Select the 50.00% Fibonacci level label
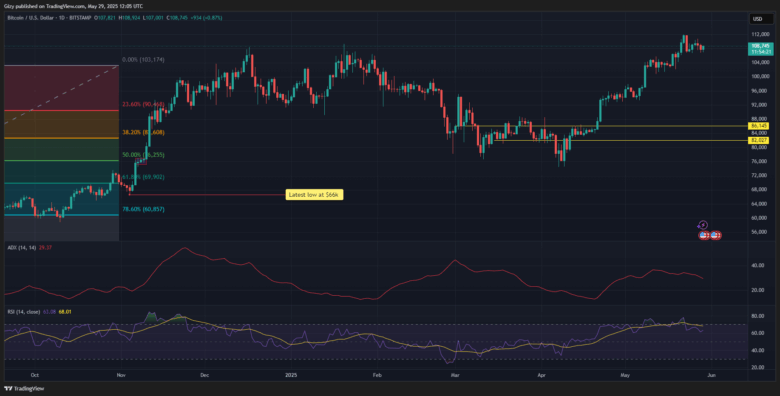 tap(143, 155)
